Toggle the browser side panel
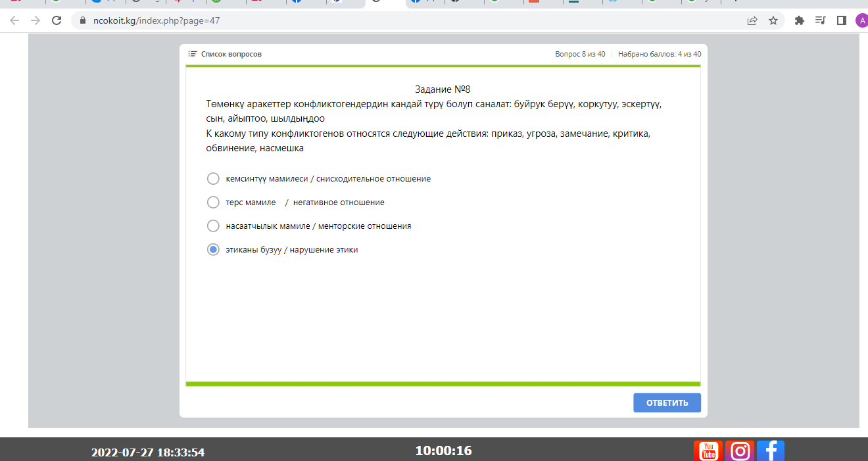Image resolution: width=868 pixels, height=461 pixels. tap(841, 20)
